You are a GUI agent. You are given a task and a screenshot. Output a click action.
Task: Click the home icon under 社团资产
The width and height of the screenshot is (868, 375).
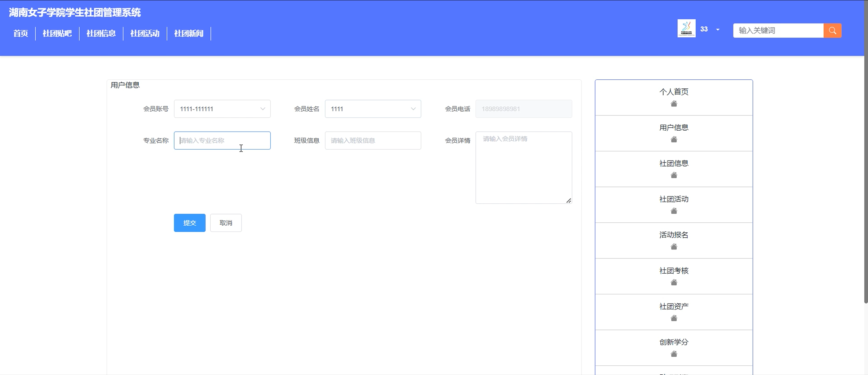(x=674, y=318)
